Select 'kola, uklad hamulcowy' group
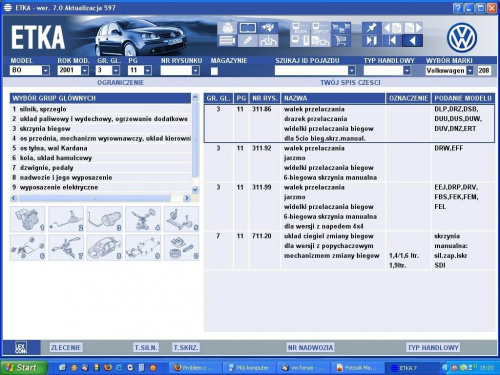This screenshot has height=375, width=500. [101, 158]
